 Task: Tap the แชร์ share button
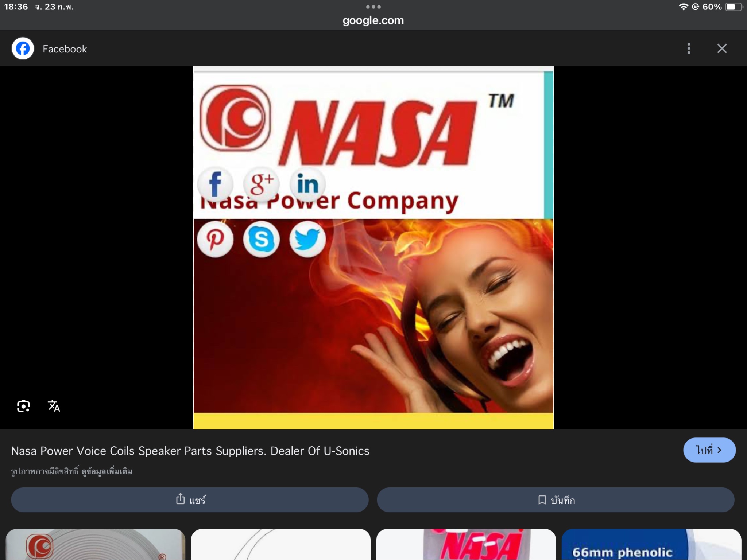[x=190, y=500]
